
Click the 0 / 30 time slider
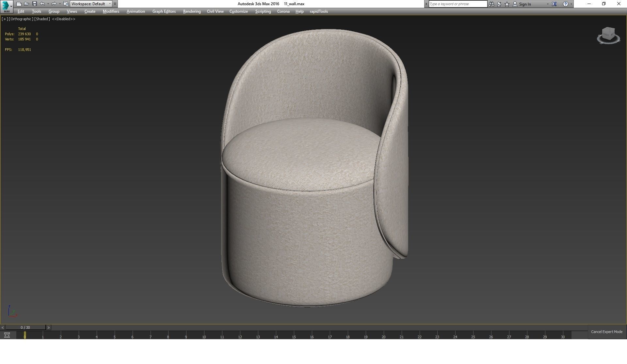pos(25,327)
